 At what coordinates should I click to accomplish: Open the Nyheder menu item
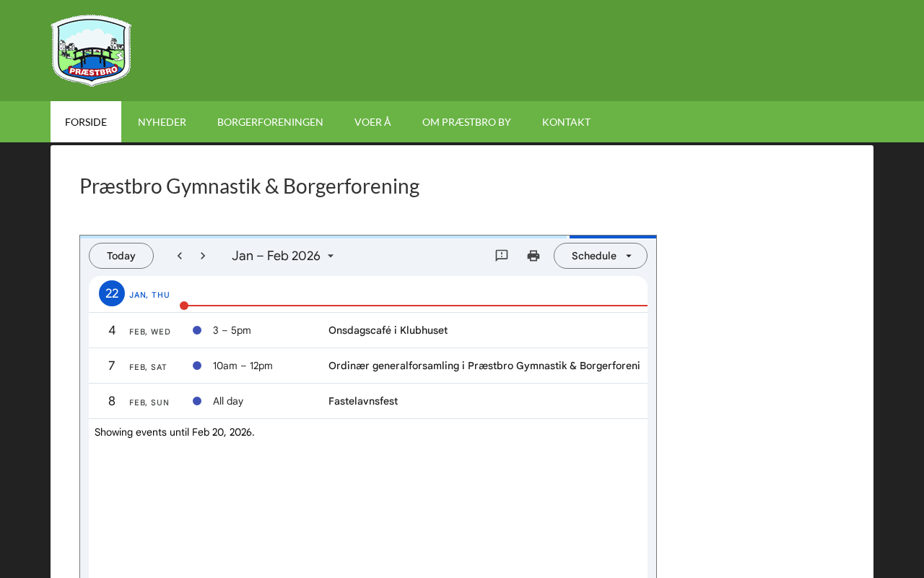pos(162,122)
